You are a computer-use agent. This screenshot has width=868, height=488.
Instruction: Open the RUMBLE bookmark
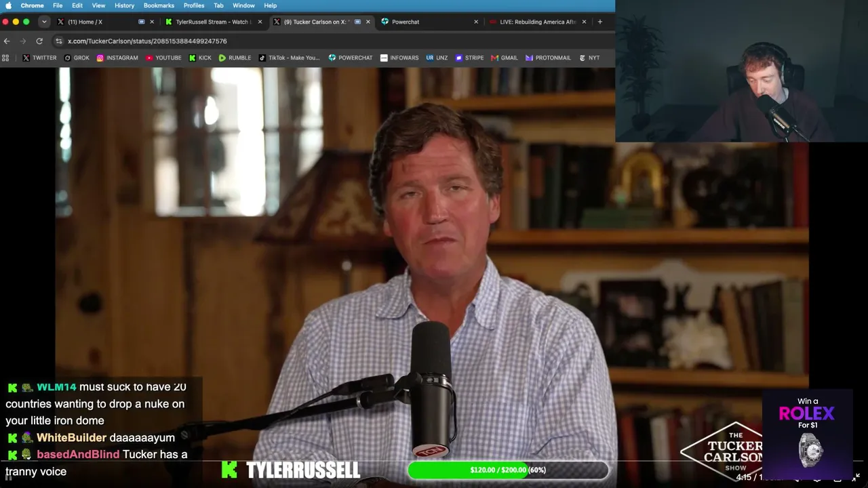pyautogui.click(x=235, y=58)
